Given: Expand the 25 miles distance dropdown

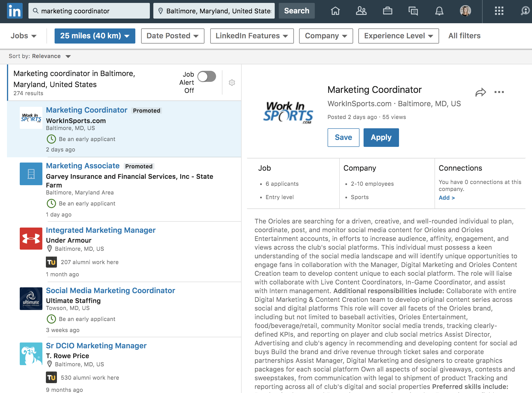Looking at the screenshot, I should coord(95,36).
